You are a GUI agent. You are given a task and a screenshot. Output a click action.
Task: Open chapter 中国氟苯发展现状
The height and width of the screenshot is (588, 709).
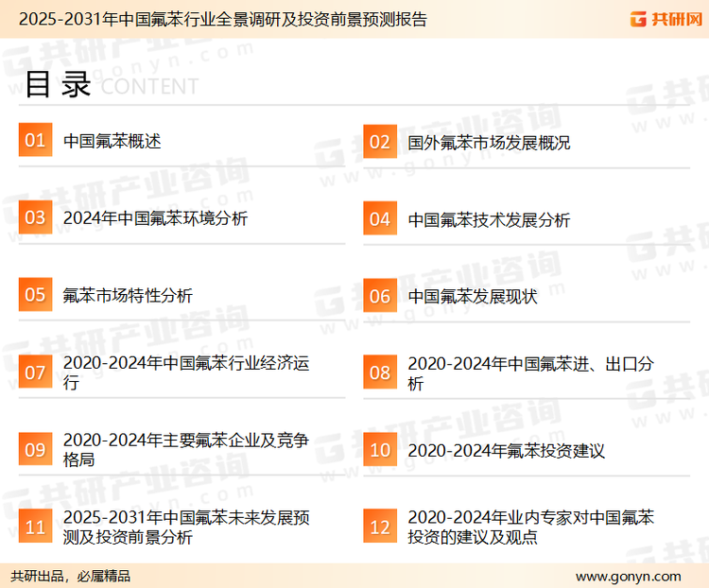[x=473, y=297]
